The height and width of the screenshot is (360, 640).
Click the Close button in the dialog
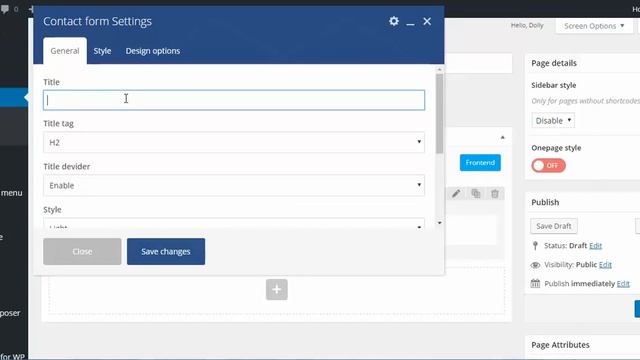click(82, 251)
